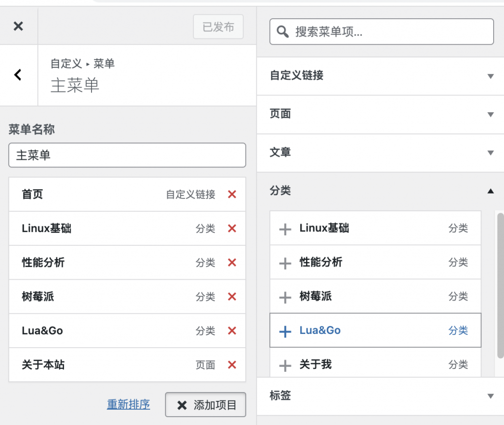
Task: Remove 性能分析 item with red X
Action: (x=232, y=262)
